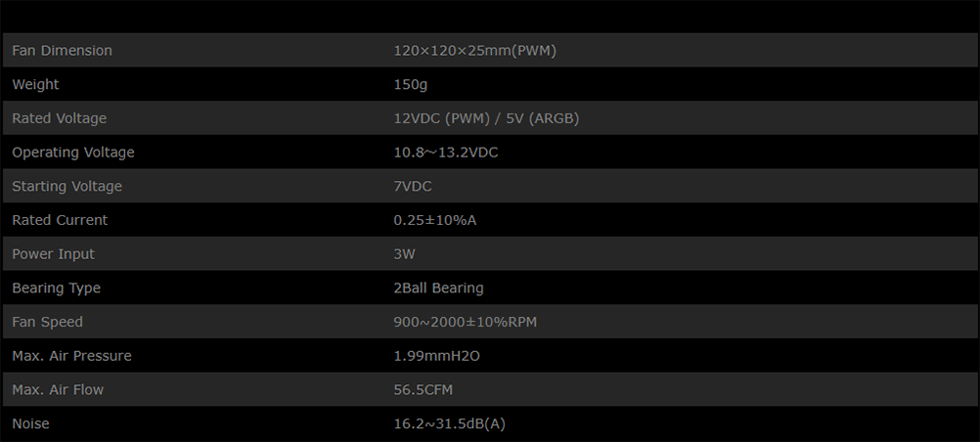Click the Power Input label

[54, 254]
